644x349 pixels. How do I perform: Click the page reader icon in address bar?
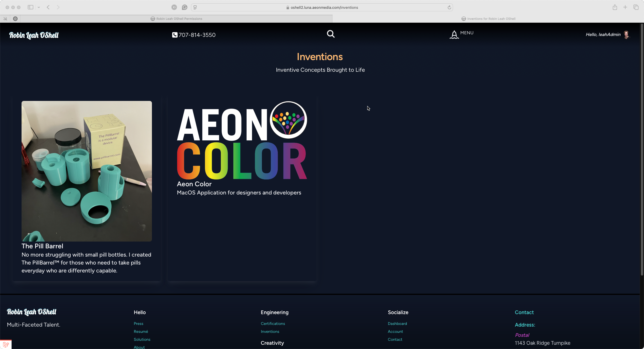pyautogui.click(x=195, y=7)
